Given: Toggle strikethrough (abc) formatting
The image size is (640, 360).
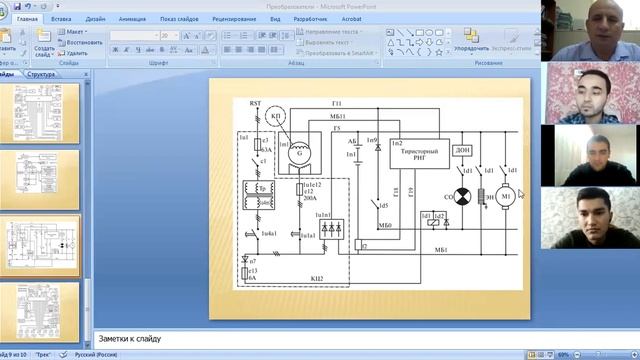Looking at the screenshot, I should coord(150,50).
